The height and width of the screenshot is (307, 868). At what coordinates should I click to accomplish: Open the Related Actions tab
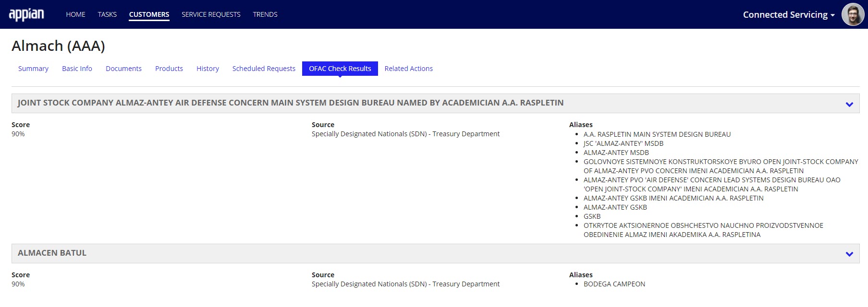pyautogui.click(x=409, y=69)
